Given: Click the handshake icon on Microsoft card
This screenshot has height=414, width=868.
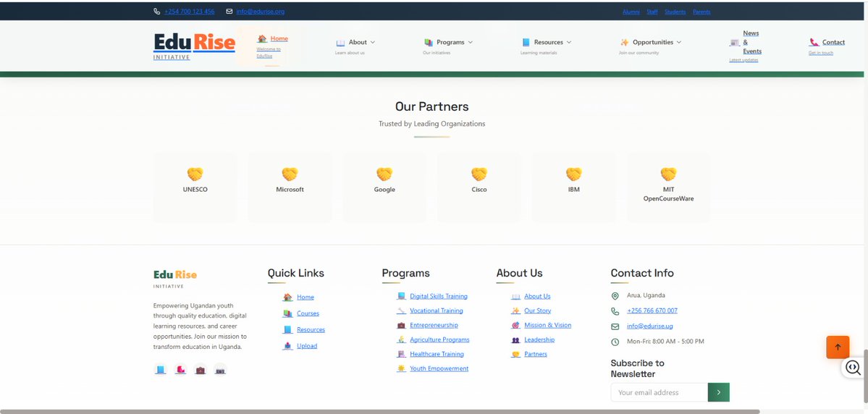Looking at the screenshot, I should (290, 174).
